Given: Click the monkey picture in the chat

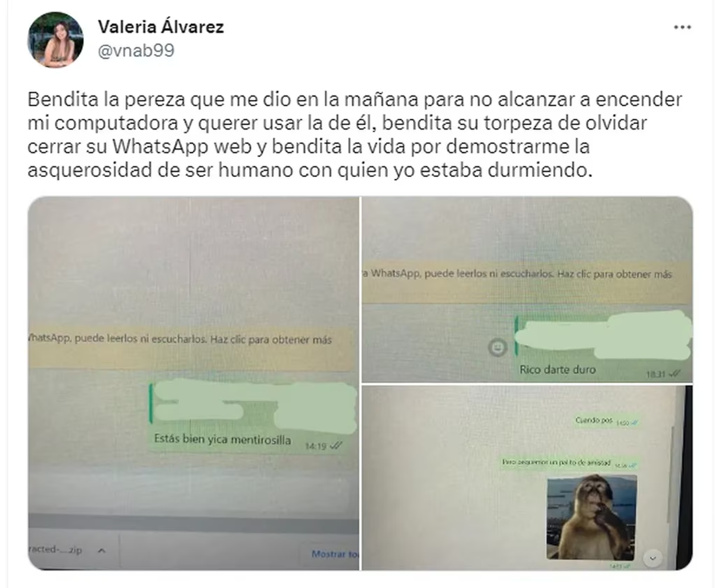Looking at the screenshot, I should click(591, 517).
